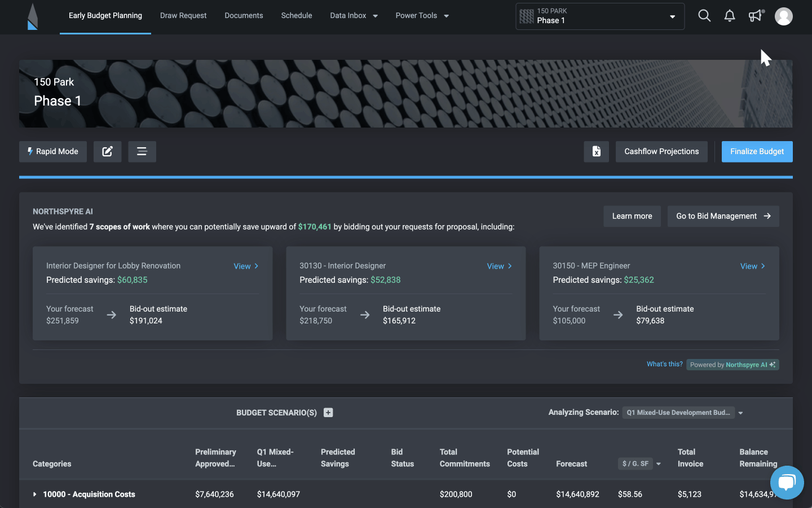Click the project thumbnail in project selector

526,16
